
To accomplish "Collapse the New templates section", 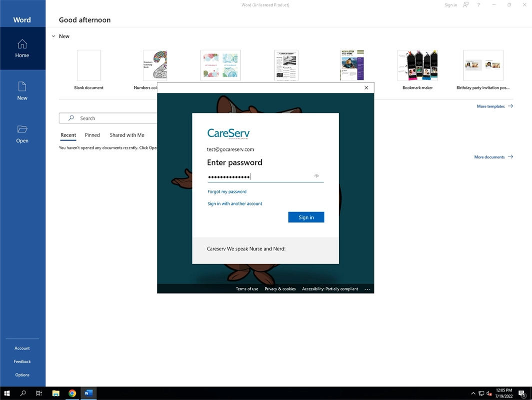I will pyautogui.click(x=53, y=36).
